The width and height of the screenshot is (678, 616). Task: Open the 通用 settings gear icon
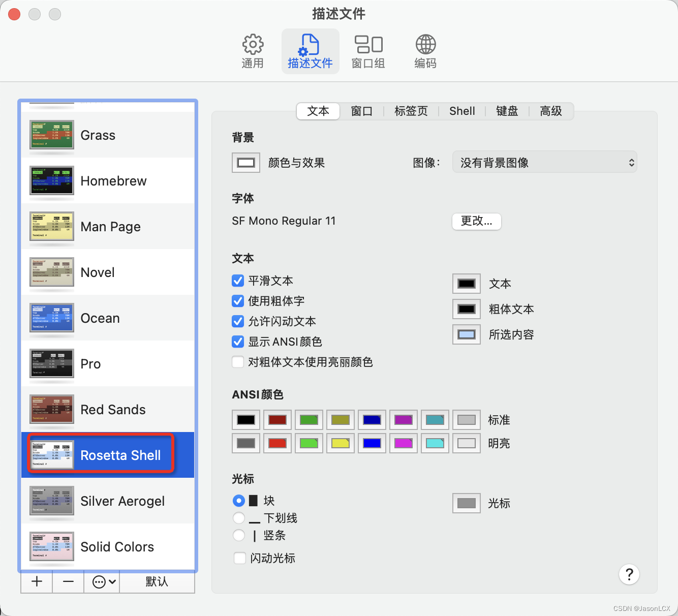coord(253,50)
